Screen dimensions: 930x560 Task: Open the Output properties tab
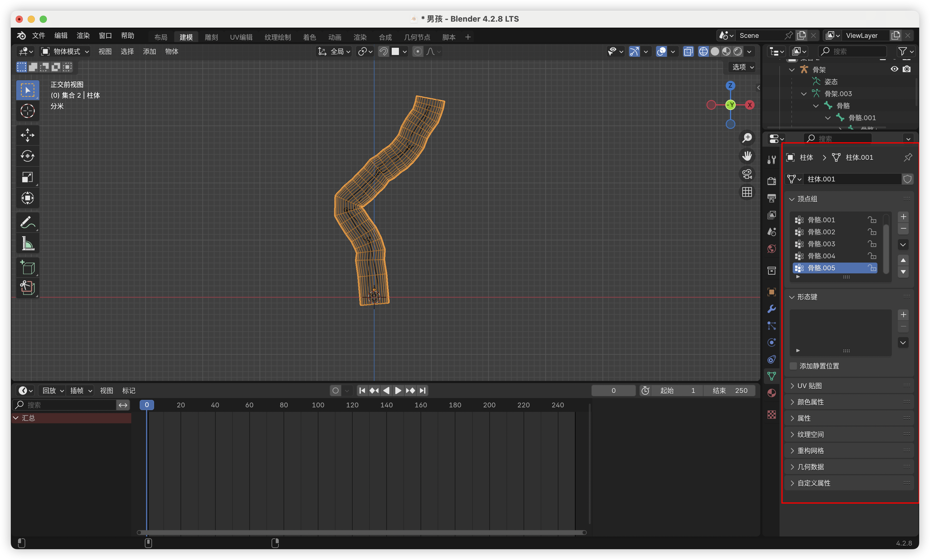[771, 198]
